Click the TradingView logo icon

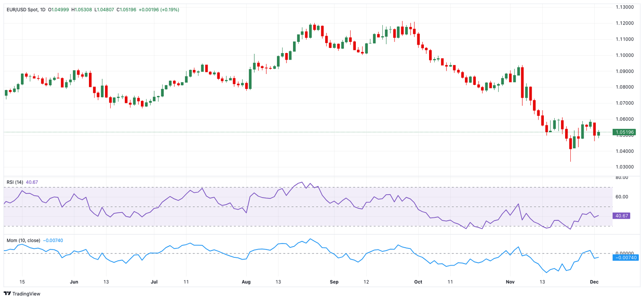tap(7, 294)
